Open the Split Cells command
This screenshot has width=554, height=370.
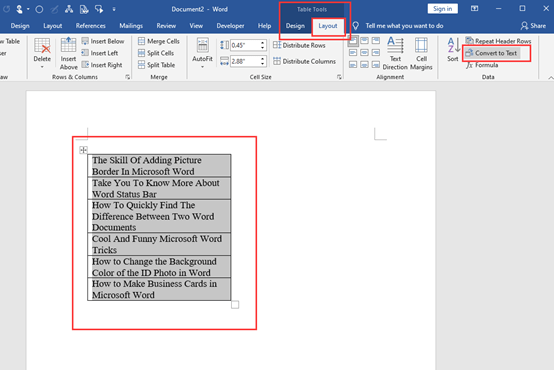click(x=156, y=53)
